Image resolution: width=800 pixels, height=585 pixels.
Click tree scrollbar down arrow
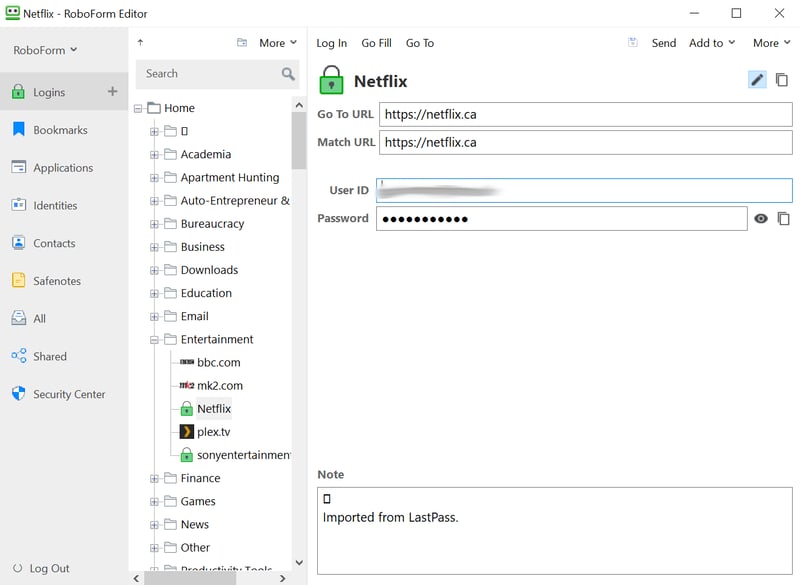[299, 563]
